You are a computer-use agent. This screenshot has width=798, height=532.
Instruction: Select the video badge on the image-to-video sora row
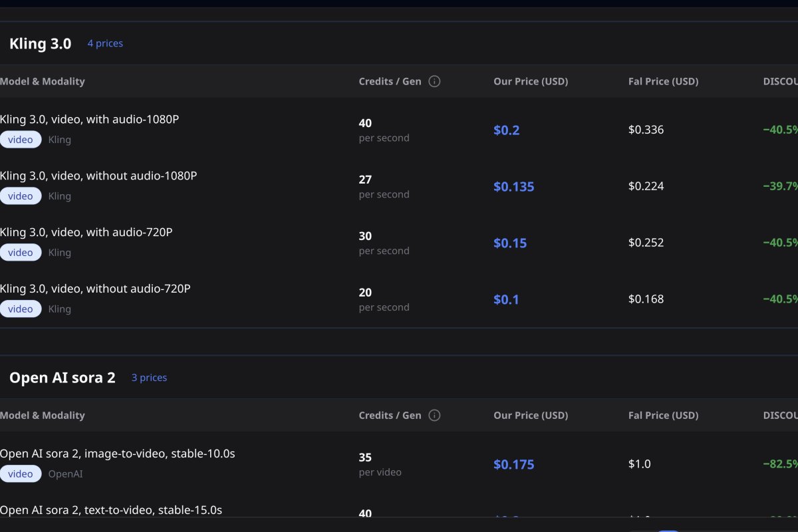21,473
